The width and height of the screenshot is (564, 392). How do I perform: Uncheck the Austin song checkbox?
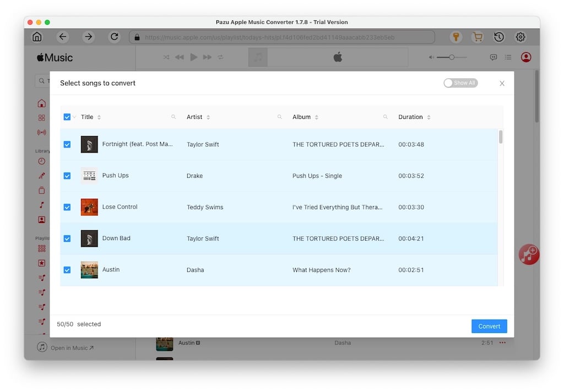coord(67,270)
